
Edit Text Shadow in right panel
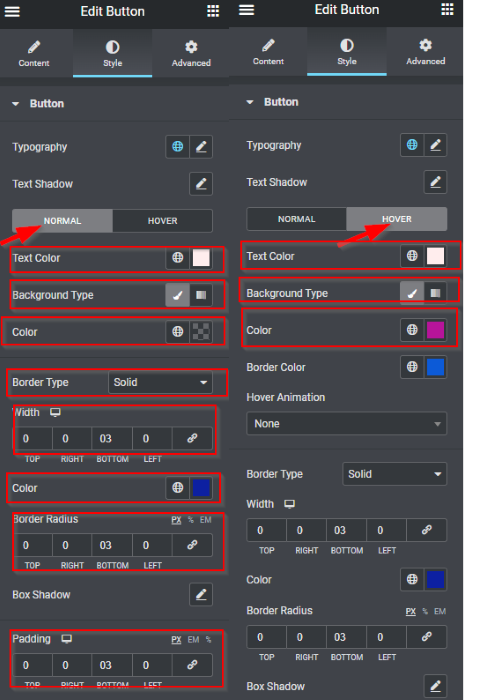click(x=435, y=182)
